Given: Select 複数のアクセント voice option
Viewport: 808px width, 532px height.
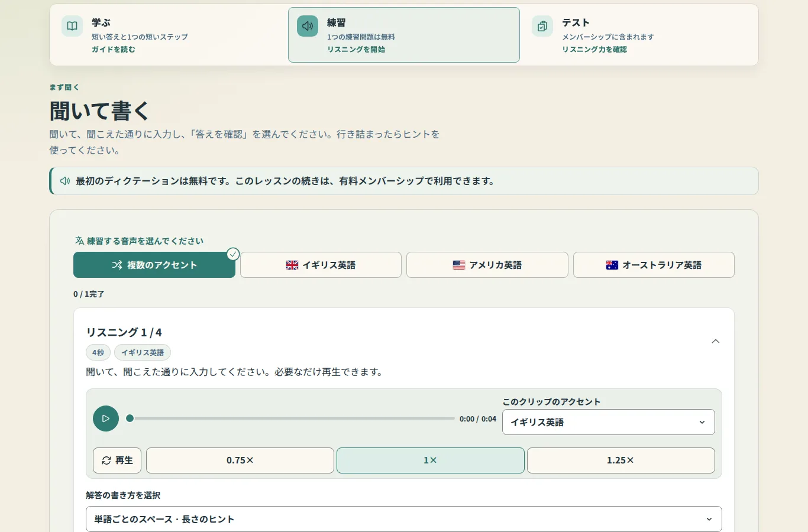Looking at the screenshot, I should click(154, 265).
